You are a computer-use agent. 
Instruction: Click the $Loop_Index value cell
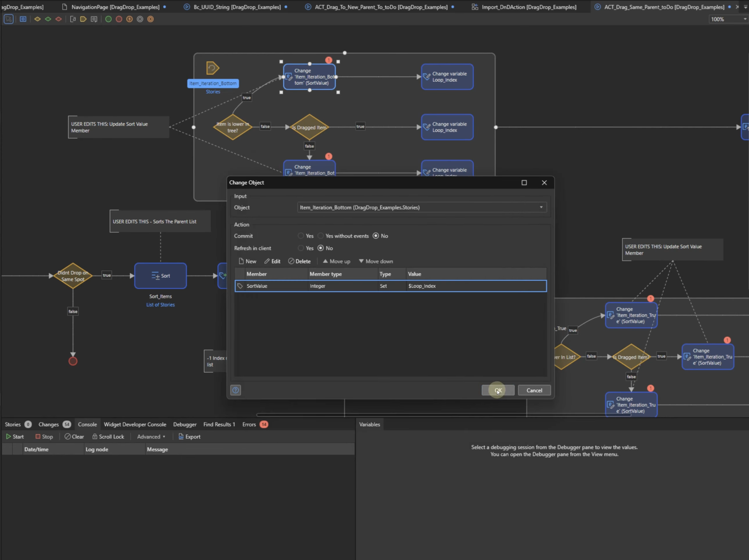(476, 286)
